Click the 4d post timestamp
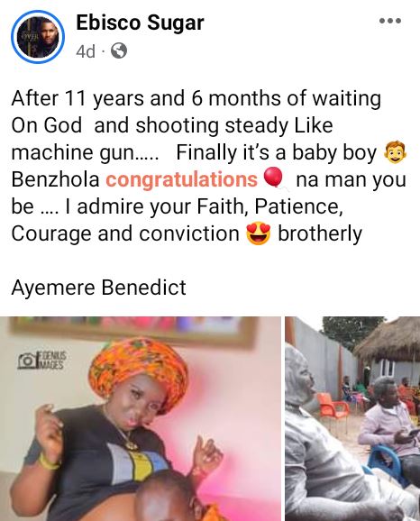This screenshot has height=521, width=420. click(86, 51)
